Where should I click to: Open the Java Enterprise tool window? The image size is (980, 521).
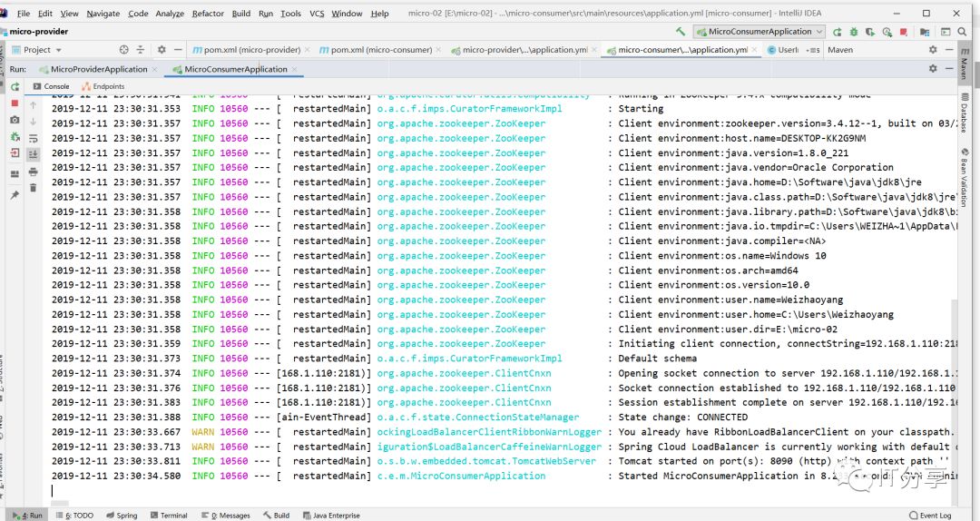point(331,516)
